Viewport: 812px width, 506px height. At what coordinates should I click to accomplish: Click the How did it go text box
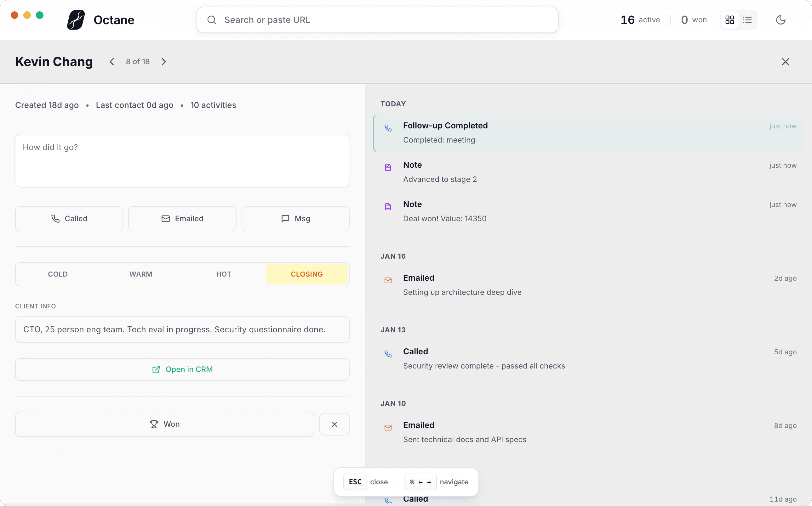pyautogui.click(x=182, y=160)
